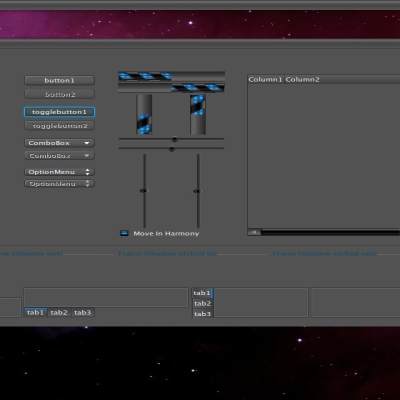Image resolution: width=400 pixels, height=400 pixels.
Task: Toggle the Move In Harmony checkbox
Action: 124,233
